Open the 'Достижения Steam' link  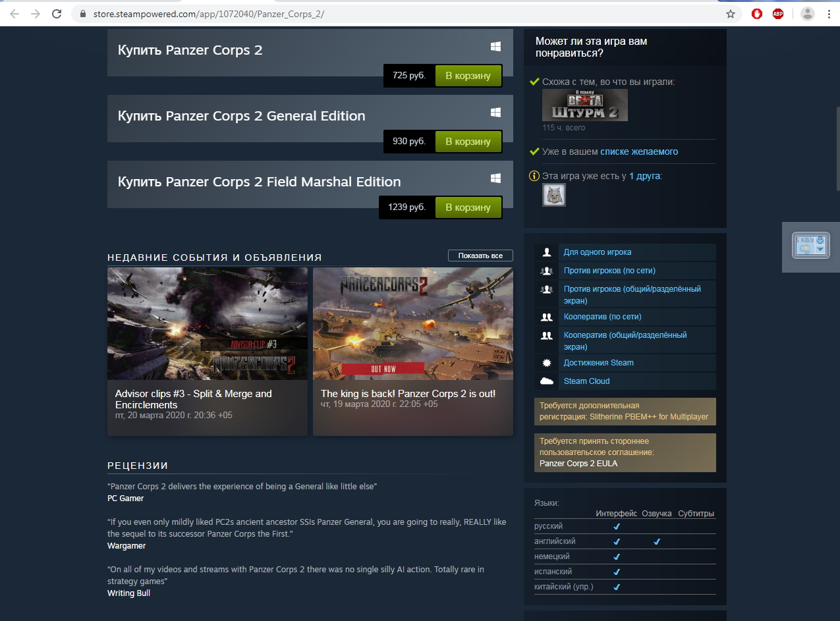pos(599,363)
